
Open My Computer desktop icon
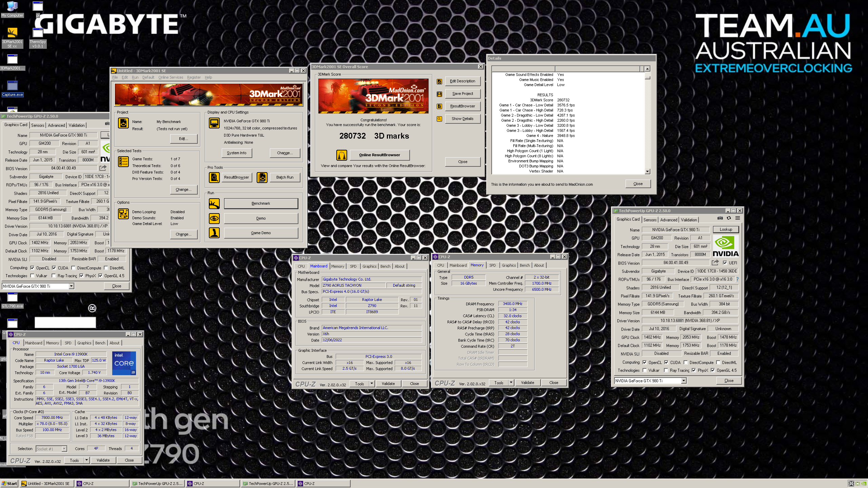[x=12, y=9]
